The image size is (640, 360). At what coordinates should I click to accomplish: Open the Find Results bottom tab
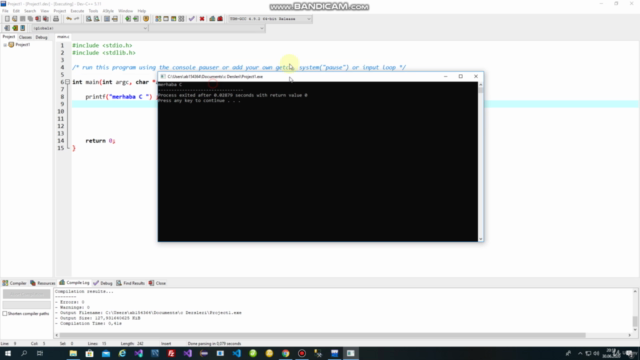click(130, 283)
